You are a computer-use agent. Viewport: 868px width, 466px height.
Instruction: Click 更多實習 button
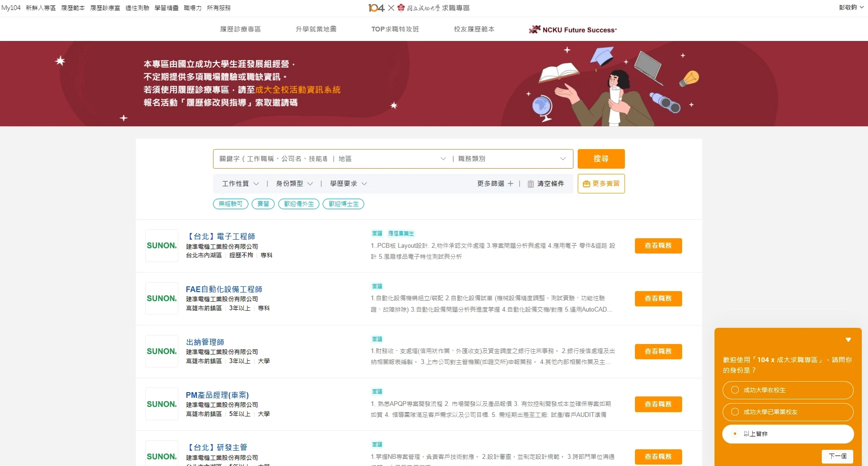point(601,183)
